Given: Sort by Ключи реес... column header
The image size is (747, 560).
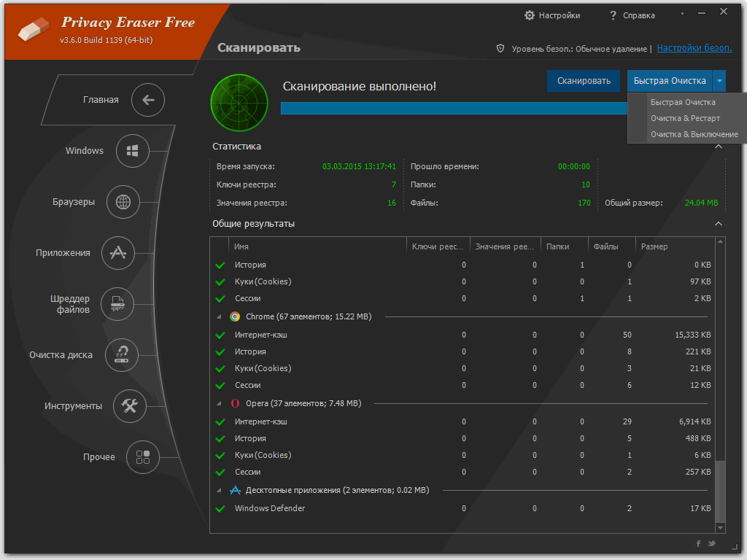Looking at the screenshot, I should point(438,246).
